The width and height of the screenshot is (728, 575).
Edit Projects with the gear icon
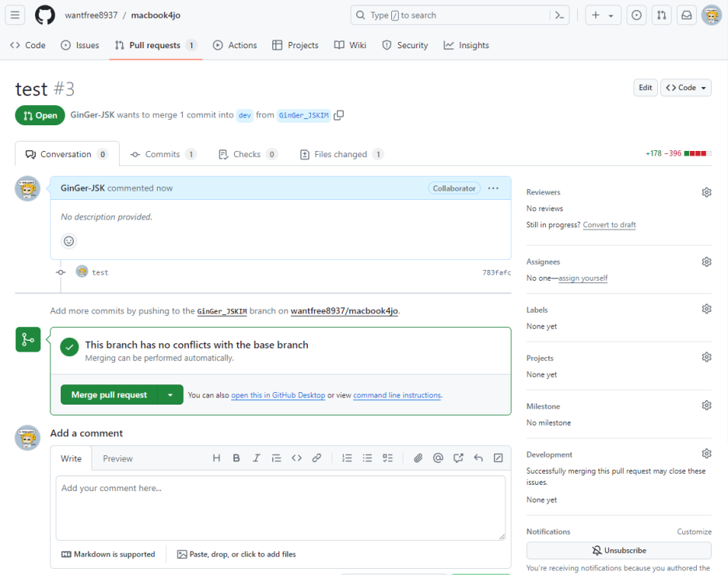point(706,357)
